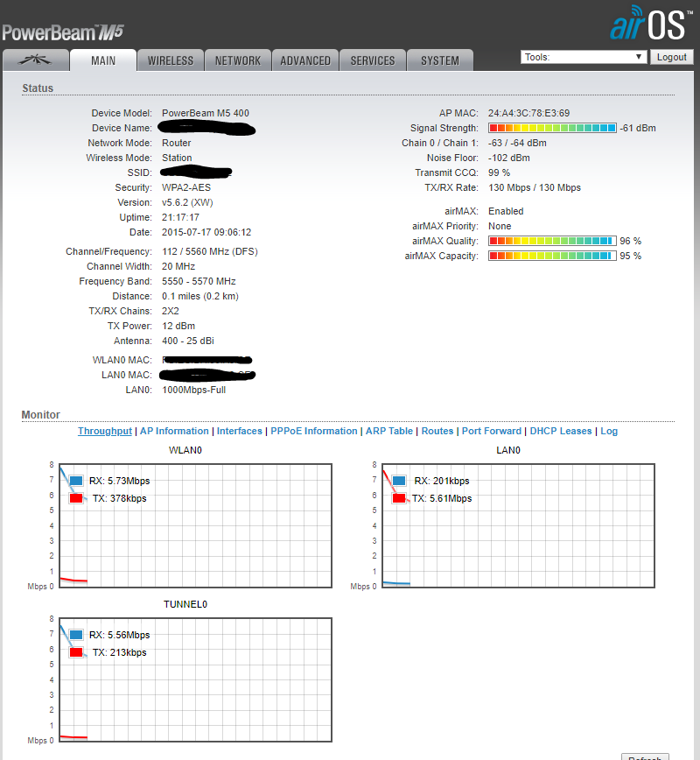Screen dimensions: 700x760
Task: Open the SYSTEM tab
Action: [439, 60]
